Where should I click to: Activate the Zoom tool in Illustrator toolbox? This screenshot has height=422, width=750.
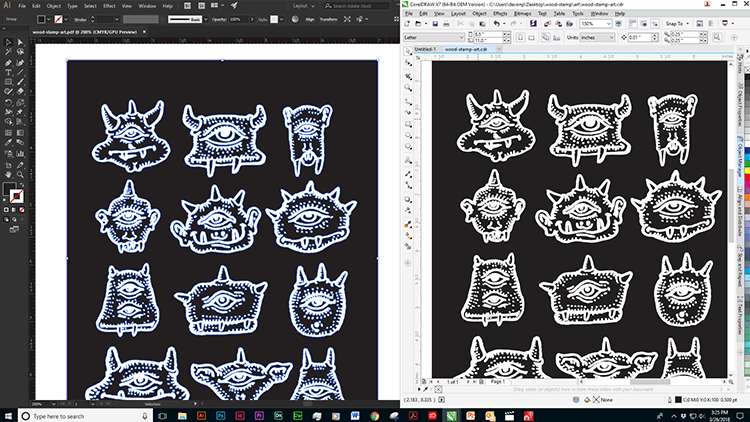point(20,175)
